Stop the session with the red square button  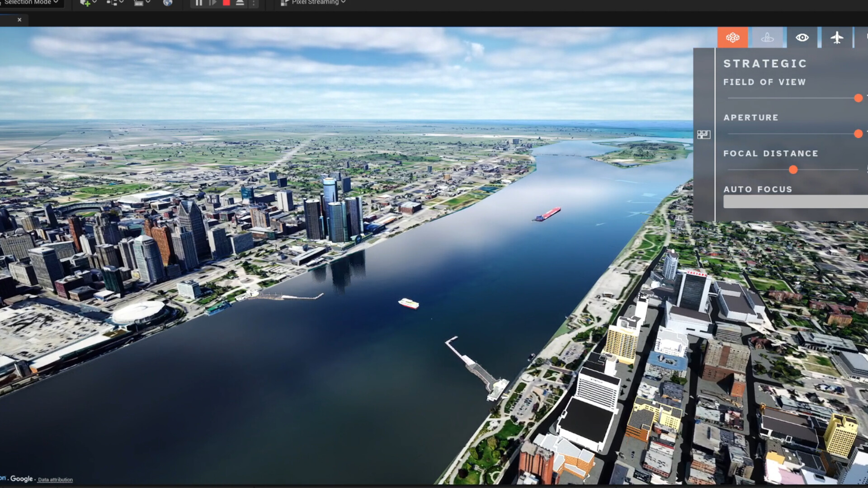[226, 4]
